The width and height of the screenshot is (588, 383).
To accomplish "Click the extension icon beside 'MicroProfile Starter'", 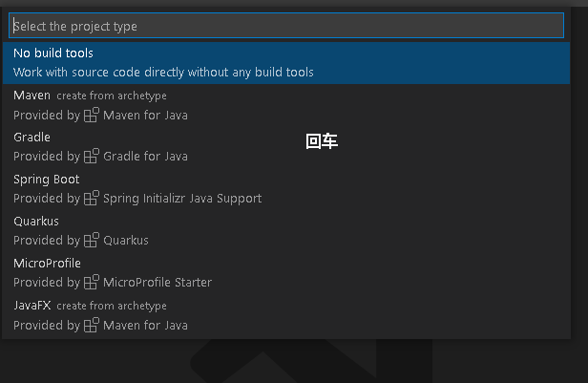I will click(x=92, y=283).
